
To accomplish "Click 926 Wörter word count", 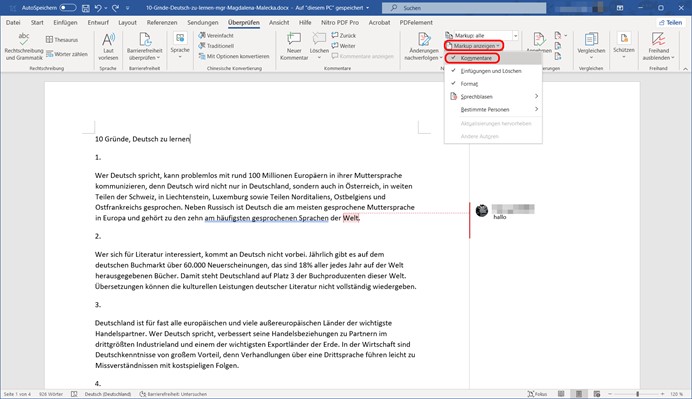I will 51,394.
